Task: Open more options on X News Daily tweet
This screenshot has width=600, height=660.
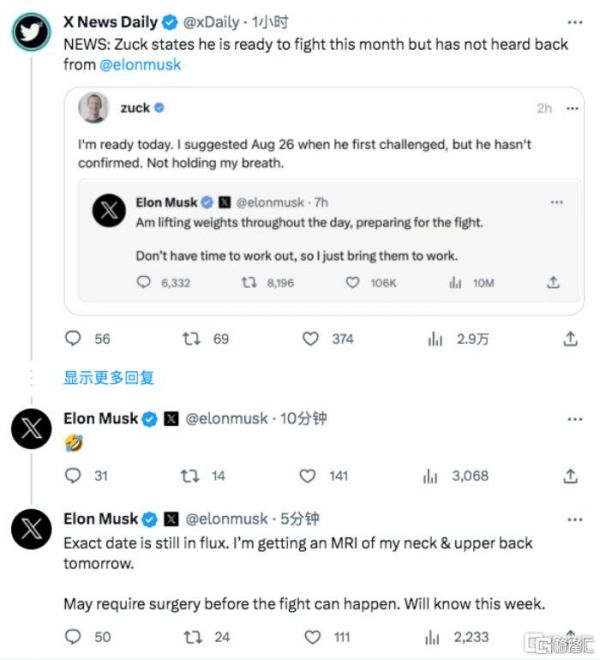Action: (x=570, y=20)
